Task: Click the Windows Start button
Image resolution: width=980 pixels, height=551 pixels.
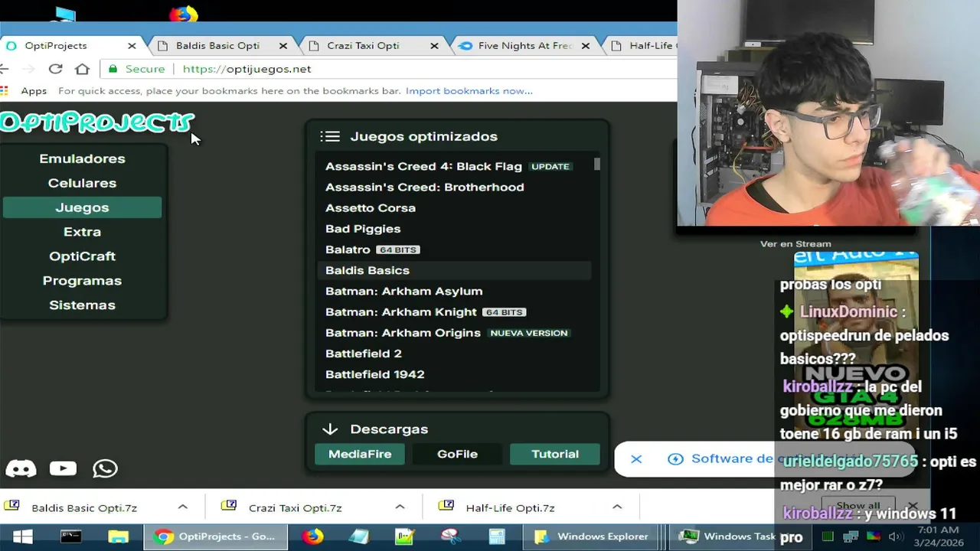Action: click(x=21, y=536)
